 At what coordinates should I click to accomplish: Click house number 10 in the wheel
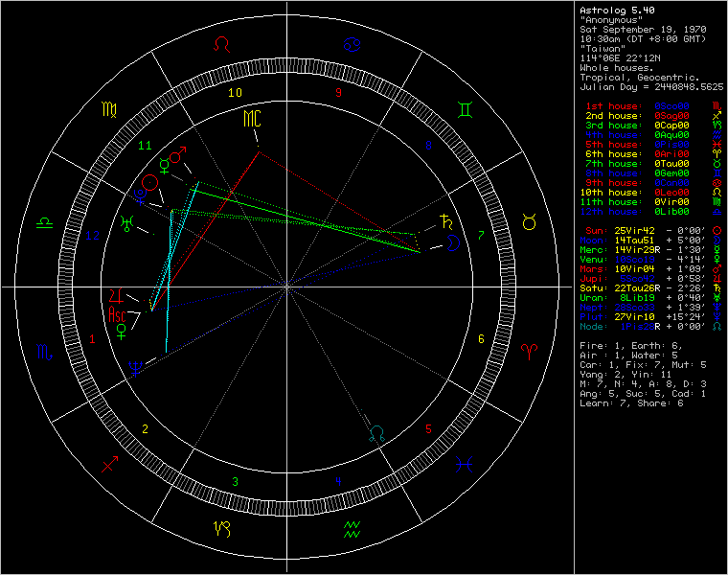pyautogui.click(x=235, y=93)
